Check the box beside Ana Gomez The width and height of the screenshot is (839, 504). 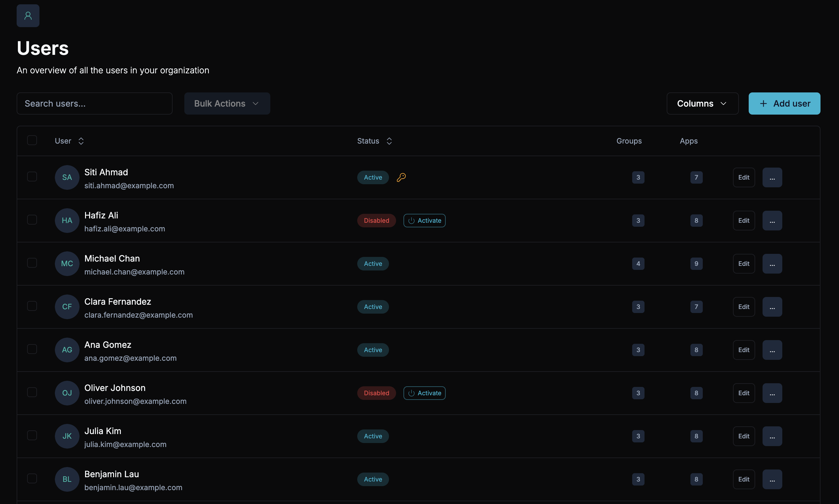pyautogui.click(x=32, y=349)
